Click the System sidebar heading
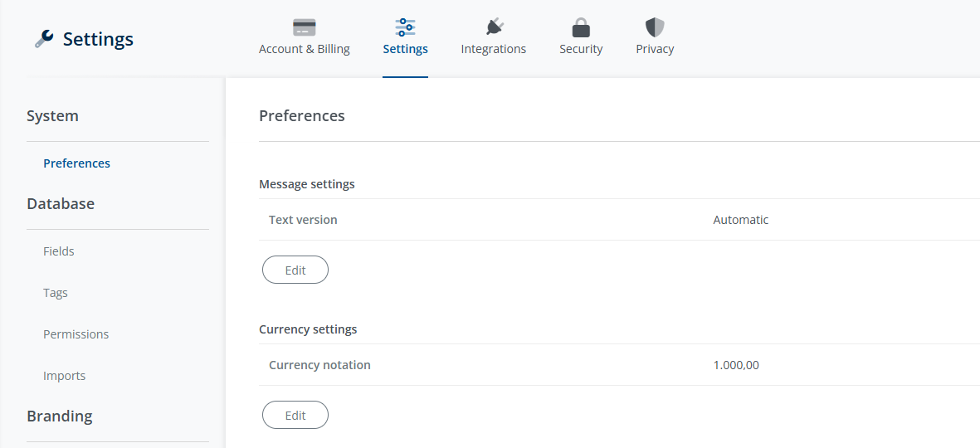The width and height of the screenshot is (980, 448). pos(52,115)
